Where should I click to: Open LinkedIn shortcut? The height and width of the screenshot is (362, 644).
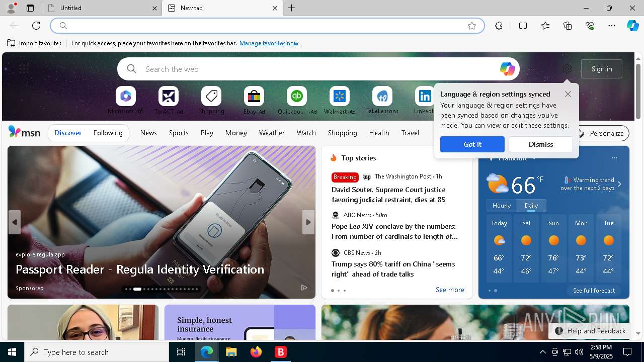tap(424, 101)
